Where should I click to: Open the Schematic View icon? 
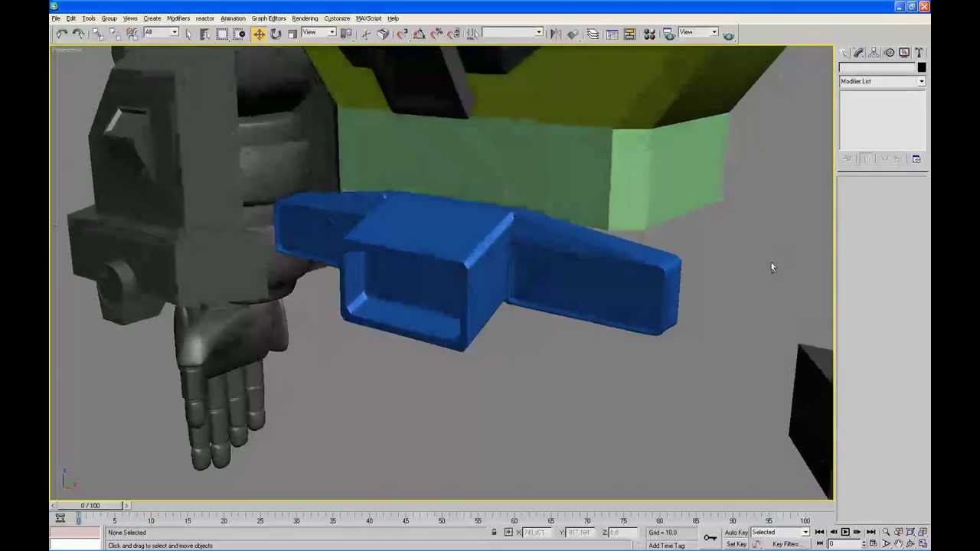pyautogui.click(x=630, y=34)
